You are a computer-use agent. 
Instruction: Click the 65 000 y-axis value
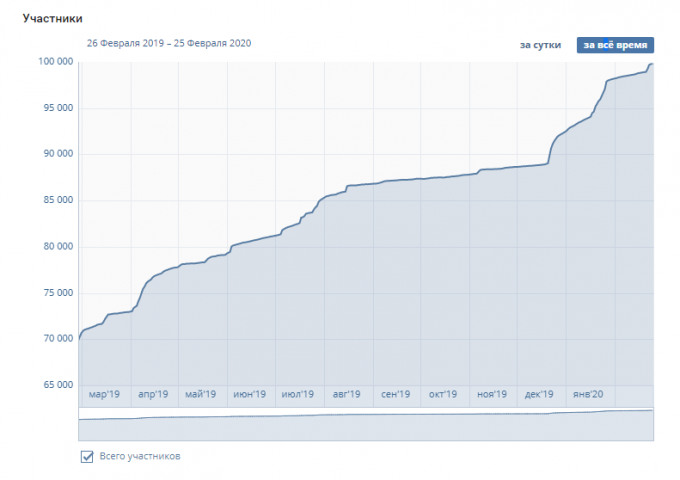pos(58,385)
